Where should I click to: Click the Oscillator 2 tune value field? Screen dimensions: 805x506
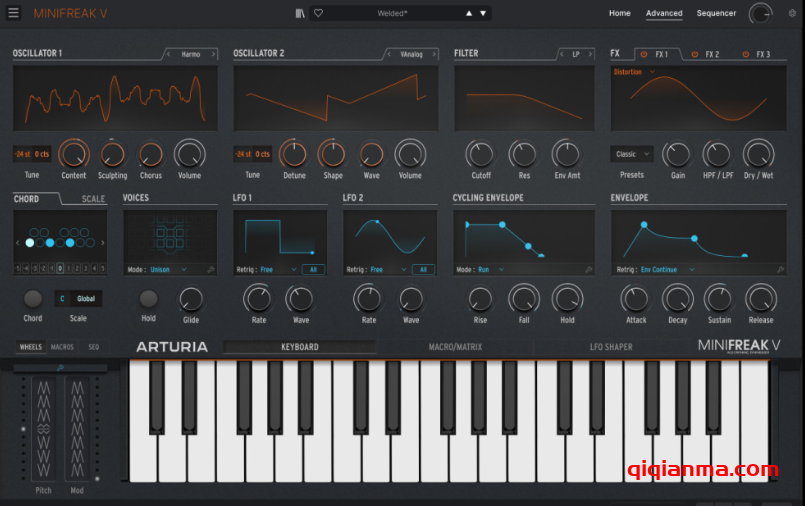(x=252, y=154)
